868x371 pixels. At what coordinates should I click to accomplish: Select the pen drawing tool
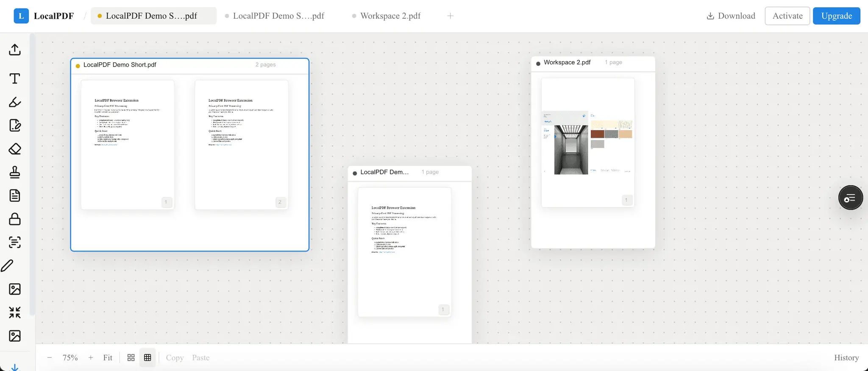pyautogui.click(x=8, y=266)
